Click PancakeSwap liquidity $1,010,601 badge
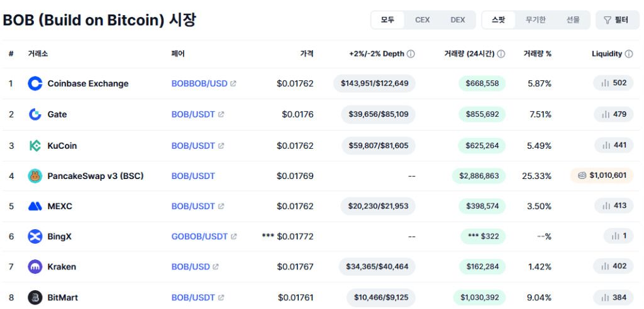 602,176
